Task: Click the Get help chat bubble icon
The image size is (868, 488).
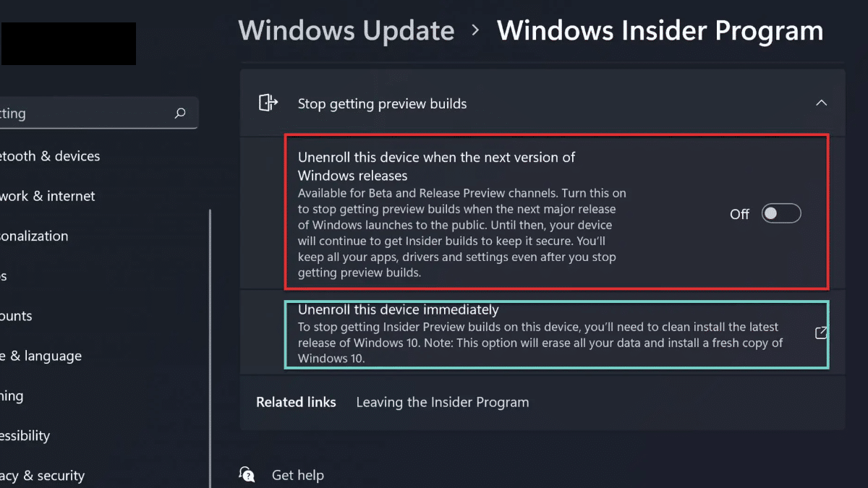Action: tap(247, 475)
